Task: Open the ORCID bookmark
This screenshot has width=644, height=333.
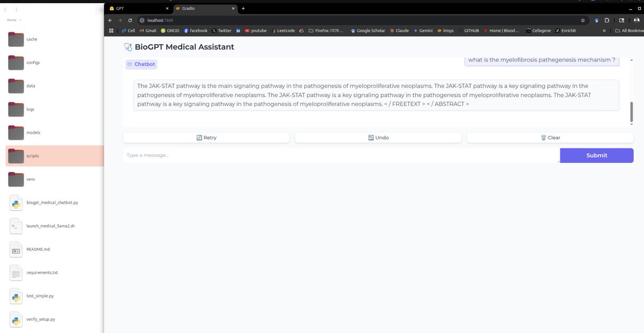Action: coord(170,31)
